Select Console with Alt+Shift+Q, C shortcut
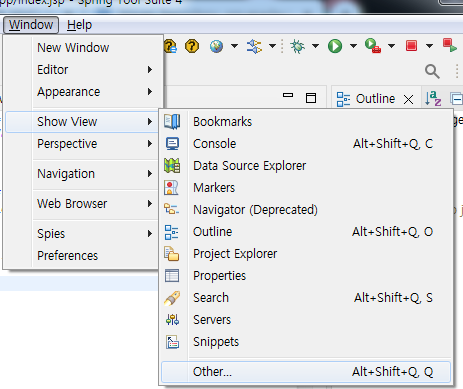This screenshot has height=389, width=463. [306, 144]
